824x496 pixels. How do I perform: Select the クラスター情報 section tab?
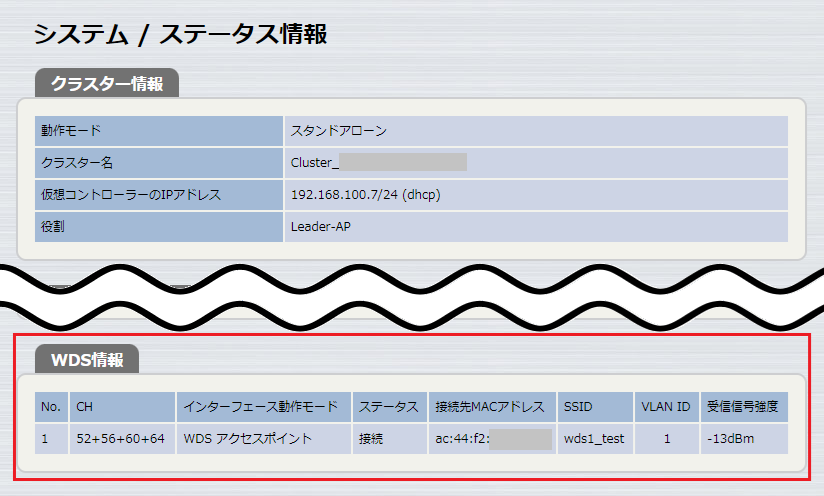pyautogui.click(x=107, y=83)
